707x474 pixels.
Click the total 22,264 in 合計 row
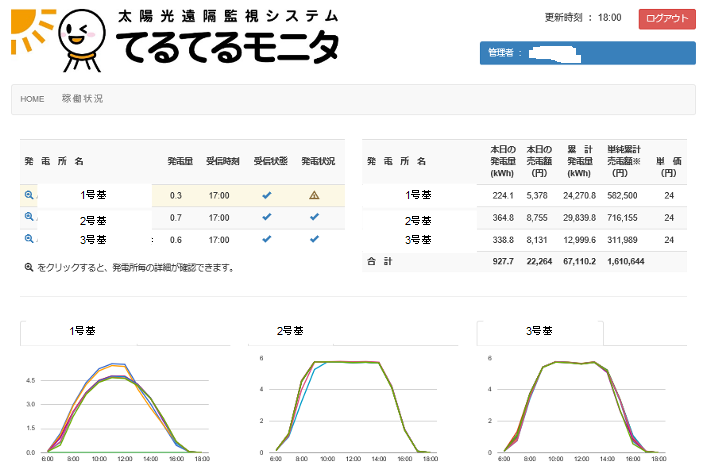pos(539,262)
